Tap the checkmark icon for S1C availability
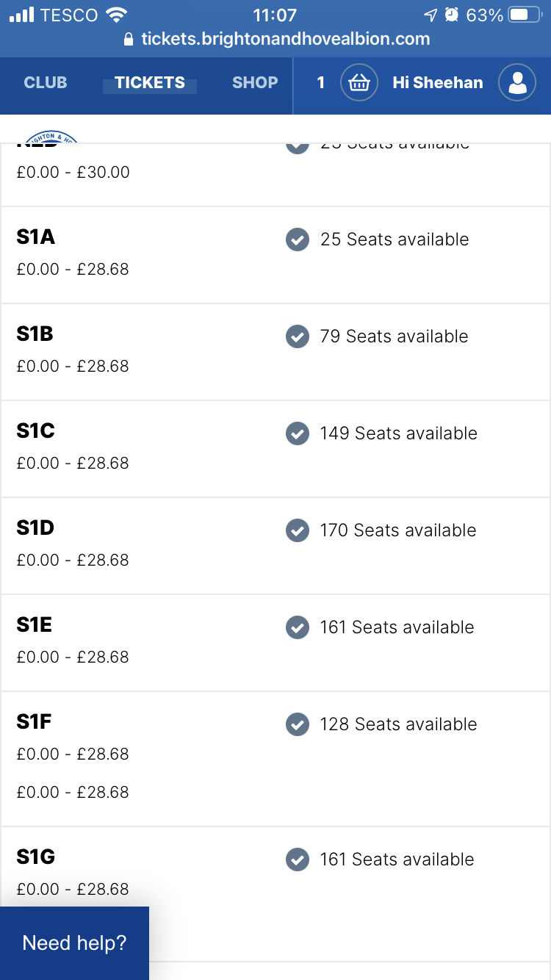 pyautogui.click(x=297, y=433)
